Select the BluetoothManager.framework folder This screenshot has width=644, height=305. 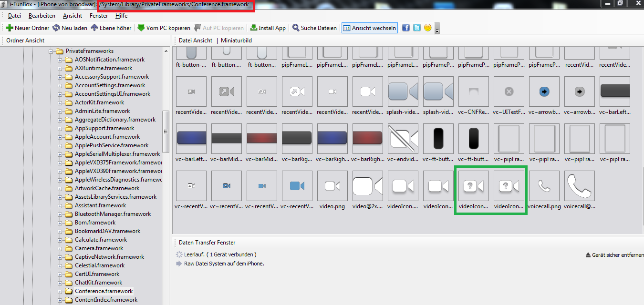click(x=114, y=214)
